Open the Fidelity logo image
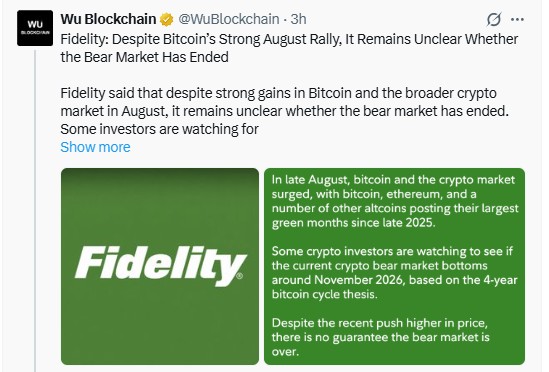The width and height of the screenshot is (549, 372). 160,267
